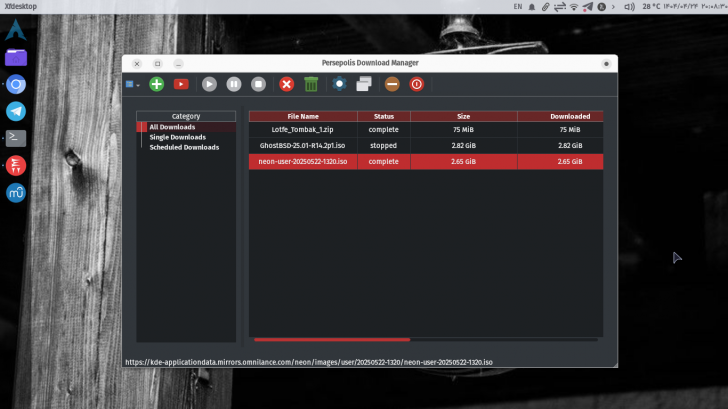Quit Persepolis with red power icon
This screenshot has width=728, height=409.
pyautogui.click(x=417, y=84)
